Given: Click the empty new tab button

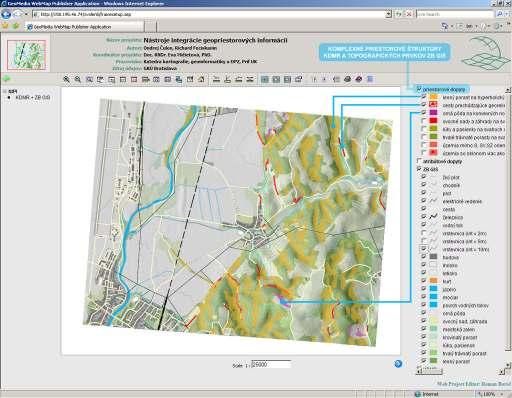Looking at the screenshot, I should point(150,27).
